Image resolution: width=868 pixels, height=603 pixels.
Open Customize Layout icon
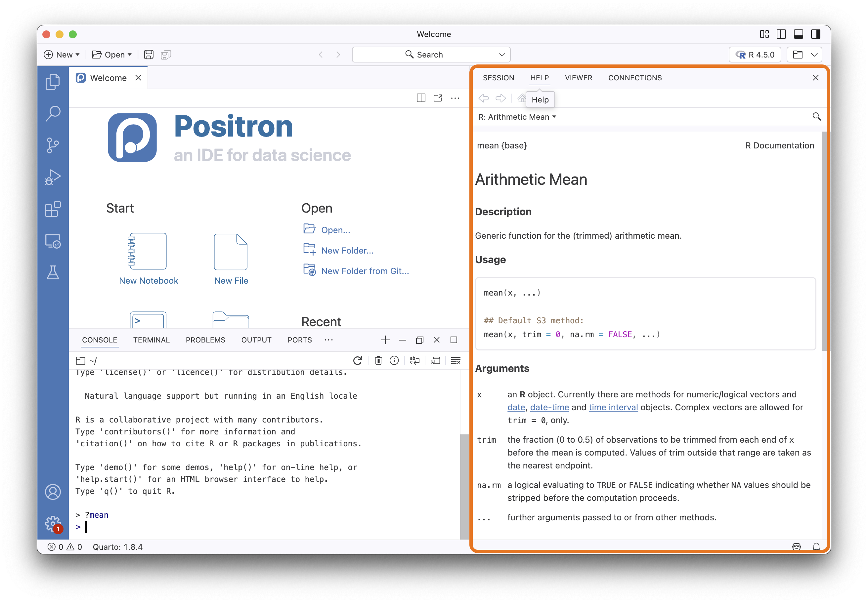[x=764, y=34]
